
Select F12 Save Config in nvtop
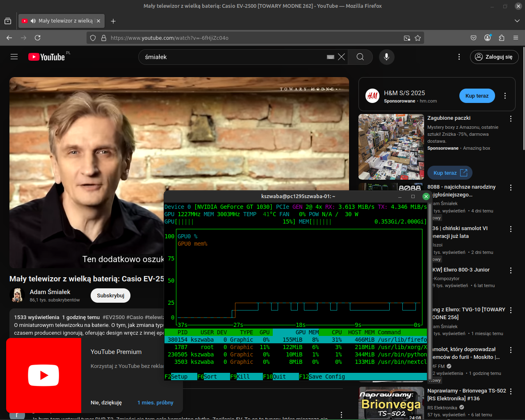click(322, 377)
